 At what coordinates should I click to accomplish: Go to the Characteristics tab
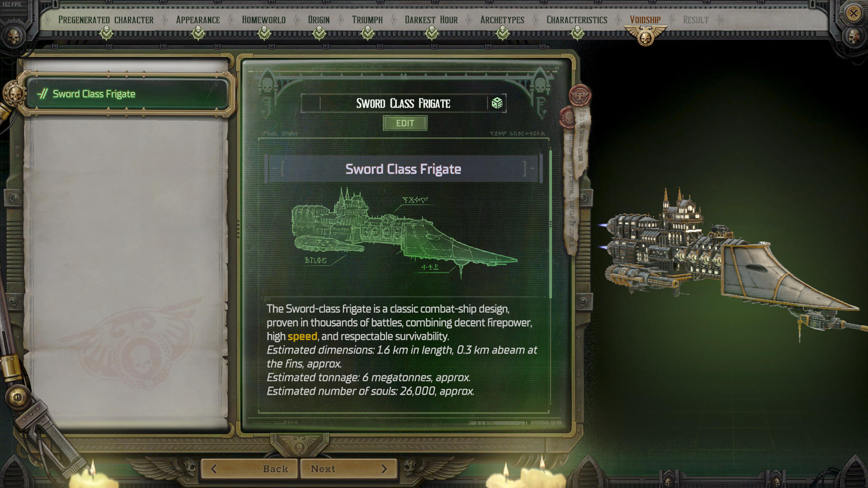pyautogui.click(x=577, y=20)
